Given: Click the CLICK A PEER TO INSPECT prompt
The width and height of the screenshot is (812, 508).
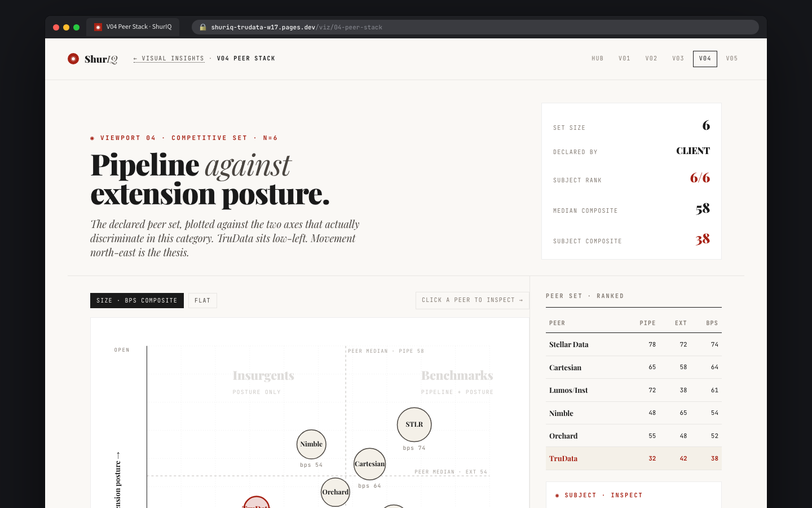Looking at the screenshot, I should (473, 300).
